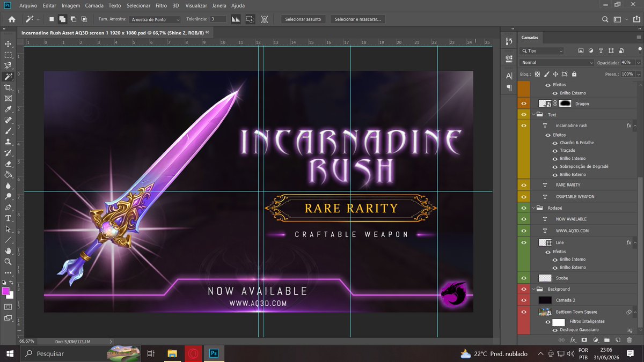This screenshot has height=362, width=644.
Task: Select the Hand tool
Action: pos(8,251)
